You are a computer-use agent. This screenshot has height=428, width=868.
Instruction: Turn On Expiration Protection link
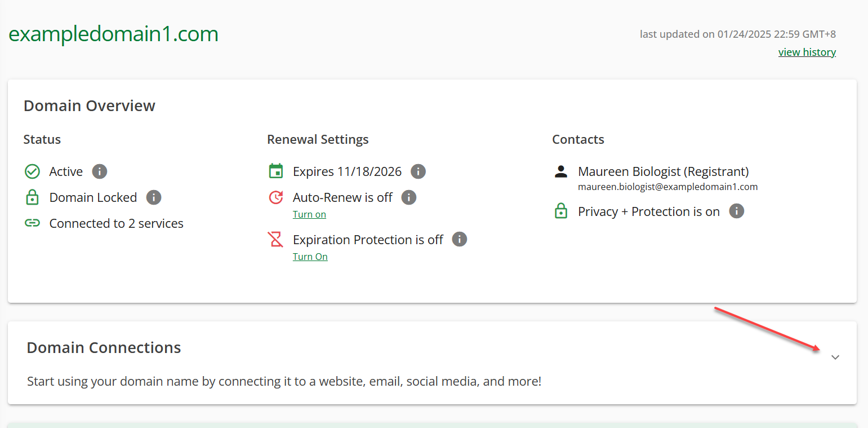310,257
